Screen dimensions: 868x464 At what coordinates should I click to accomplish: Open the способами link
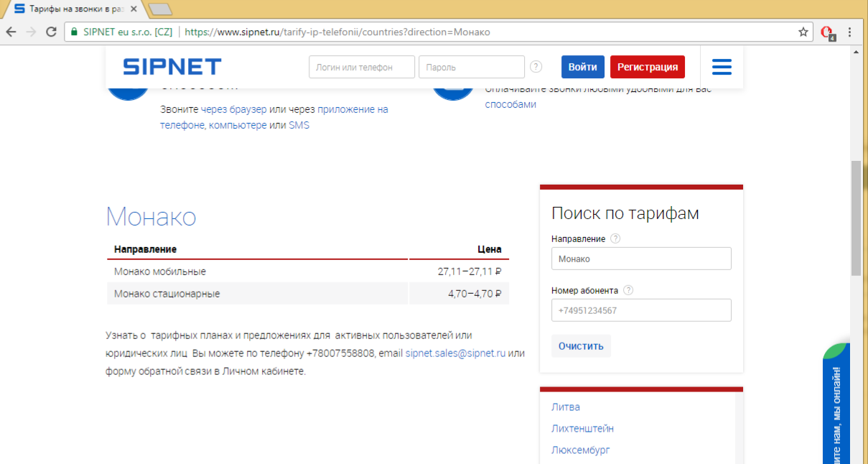(510, 104)
